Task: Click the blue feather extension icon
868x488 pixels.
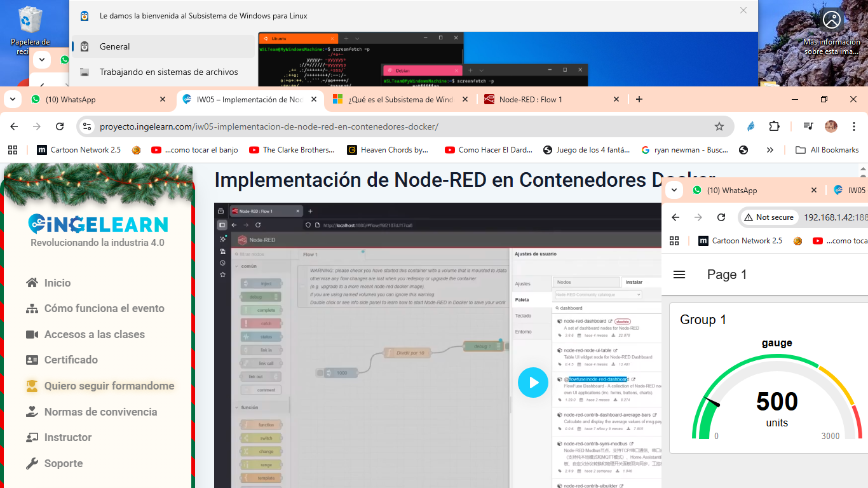Action: [751, 126]
